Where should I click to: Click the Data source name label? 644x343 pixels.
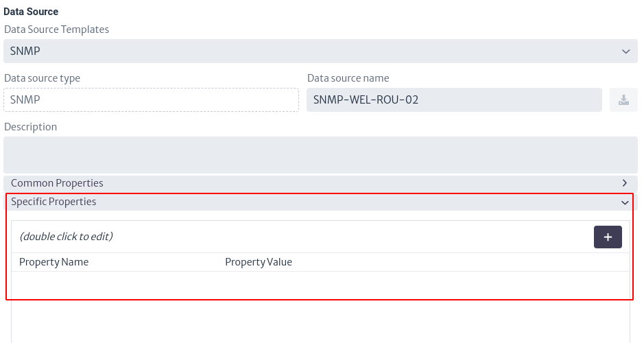(348, 78)
